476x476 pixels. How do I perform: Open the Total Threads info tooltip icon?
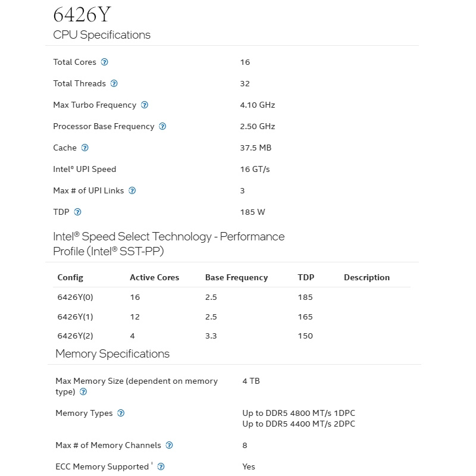[114, 83]
